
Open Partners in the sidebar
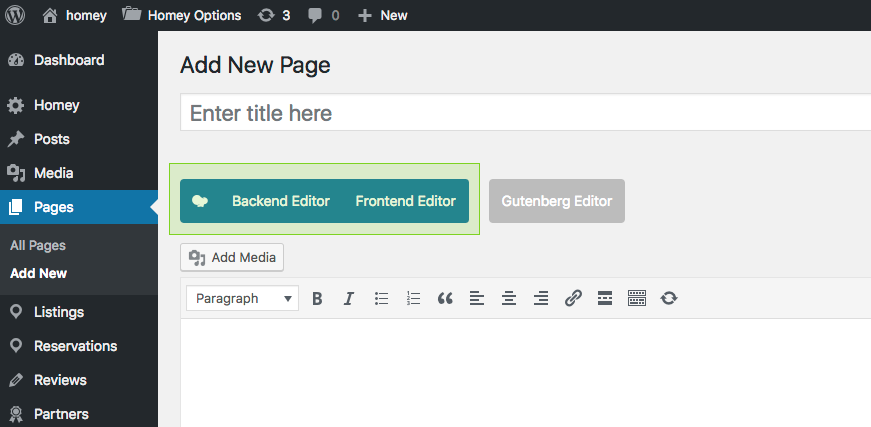click(x=79, y=414)
